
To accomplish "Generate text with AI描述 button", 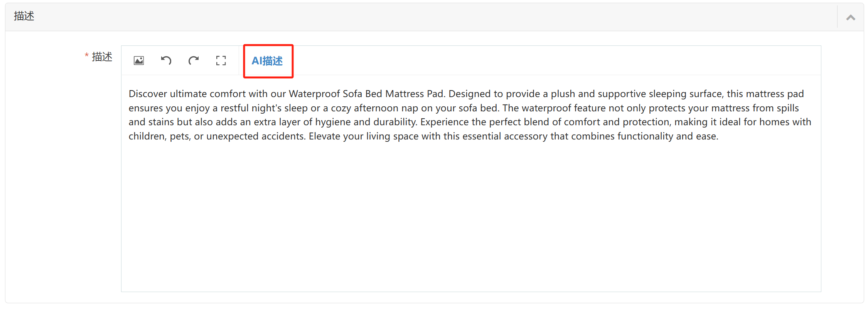I will 267,61.
